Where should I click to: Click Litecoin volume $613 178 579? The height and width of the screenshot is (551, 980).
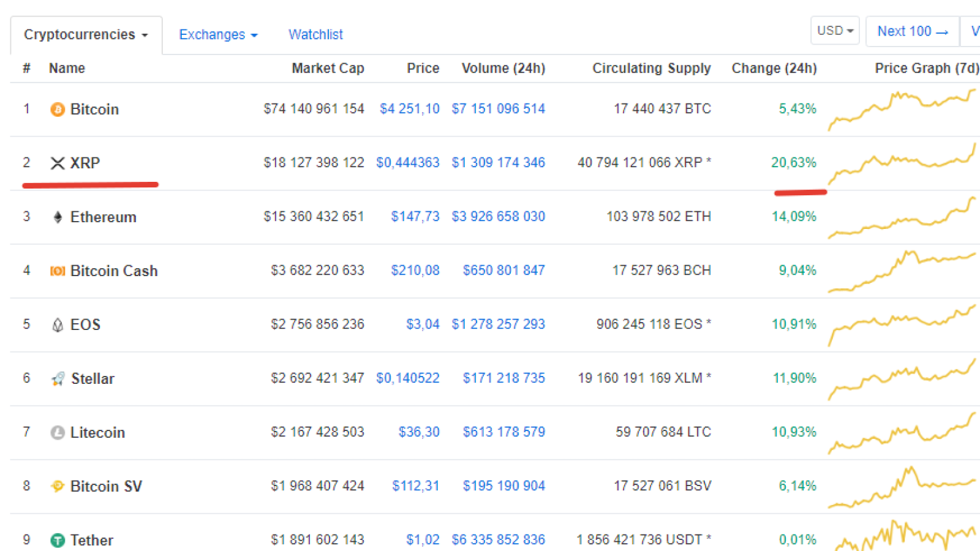504,432
